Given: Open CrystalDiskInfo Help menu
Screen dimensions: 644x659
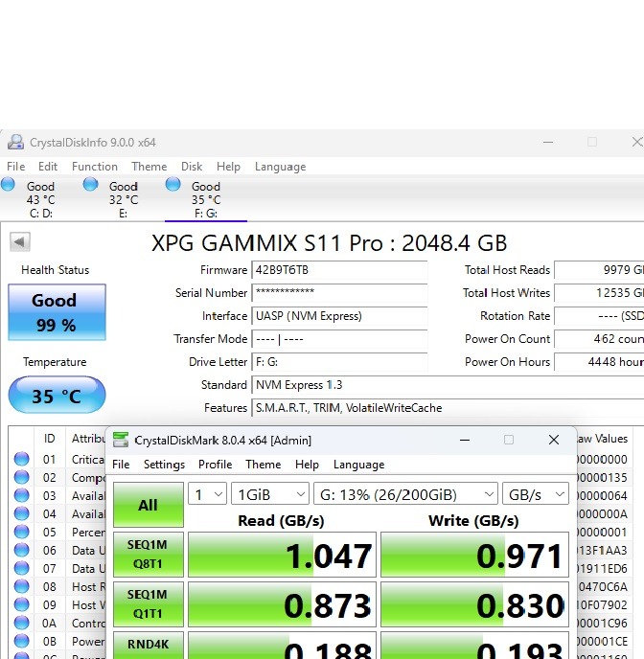Looking at the screenshot, I should 228,167.
